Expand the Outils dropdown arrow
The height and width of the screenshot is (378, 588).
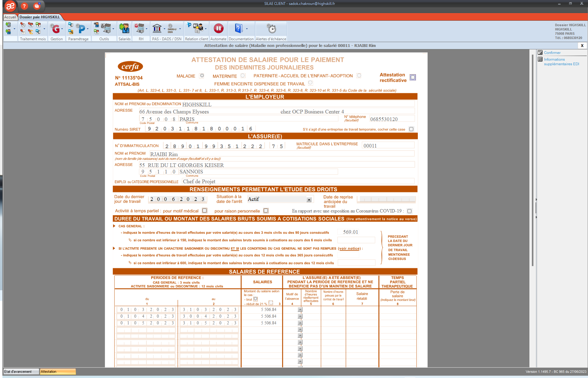tap(113, 29)
